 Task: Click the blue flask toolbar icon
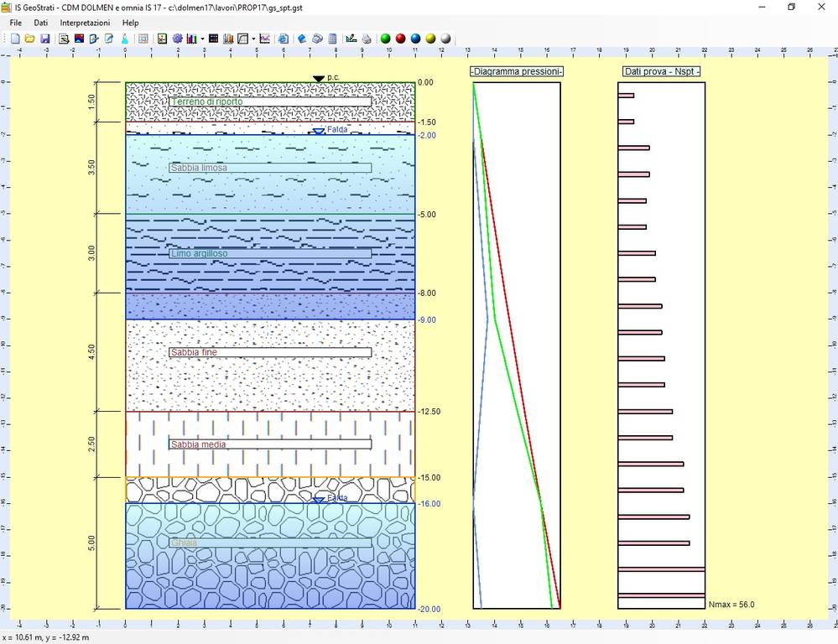tap(124, 39)
